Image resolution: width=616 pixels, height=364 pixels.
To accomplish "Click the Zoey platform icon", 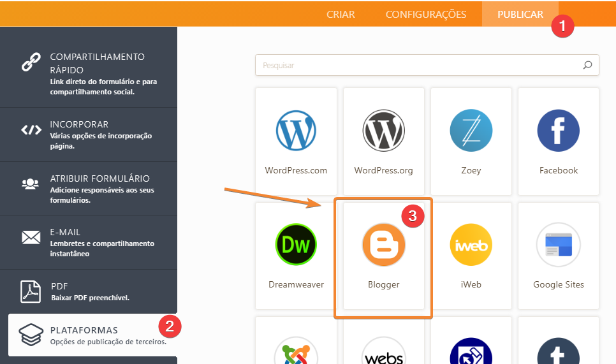I will coord(471,131).
